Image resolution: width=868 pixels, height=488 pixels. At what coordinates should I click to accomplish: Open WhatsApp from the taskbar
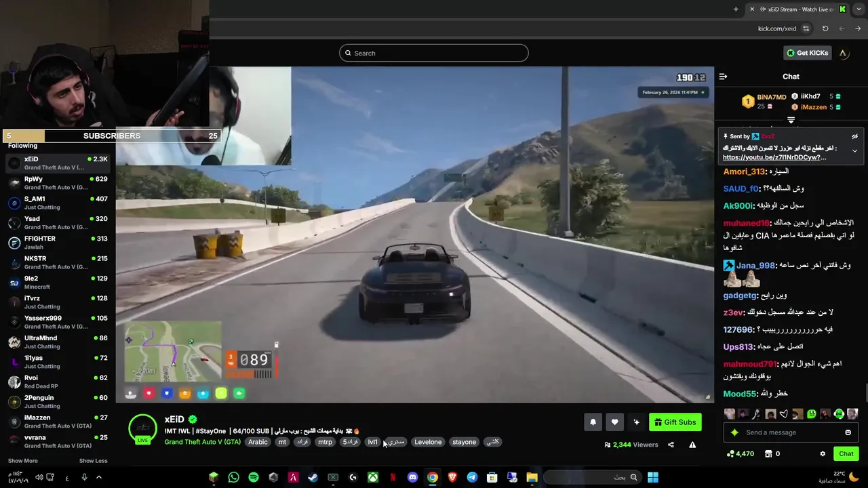[x=233, y=477]
